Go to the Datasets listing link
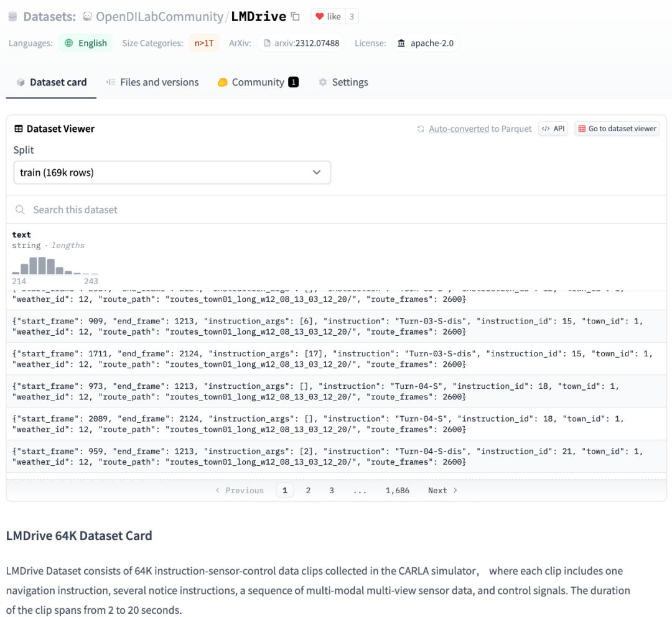Screen dimensions: 672x617 (49, 17)
